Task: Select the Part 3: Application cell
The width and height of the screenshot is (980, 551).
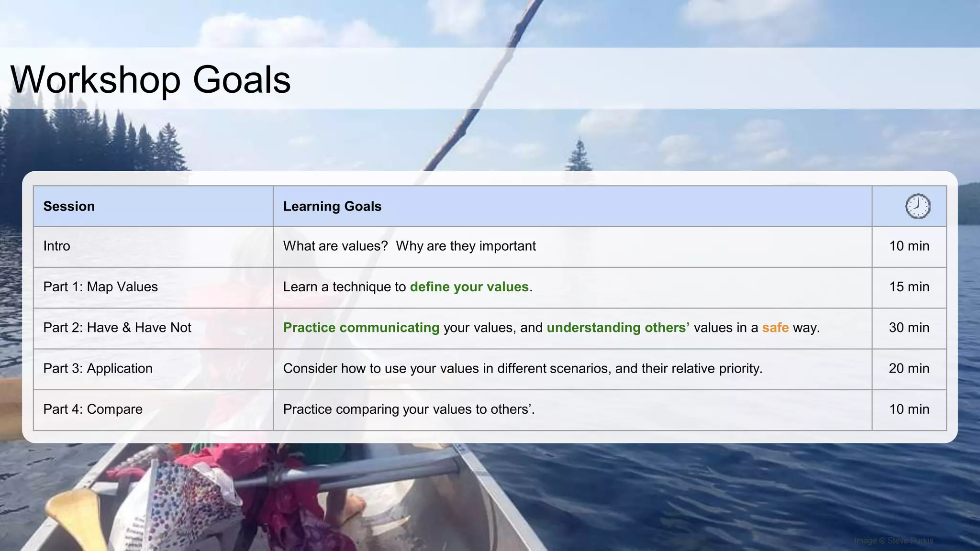Action: point(98,368)
